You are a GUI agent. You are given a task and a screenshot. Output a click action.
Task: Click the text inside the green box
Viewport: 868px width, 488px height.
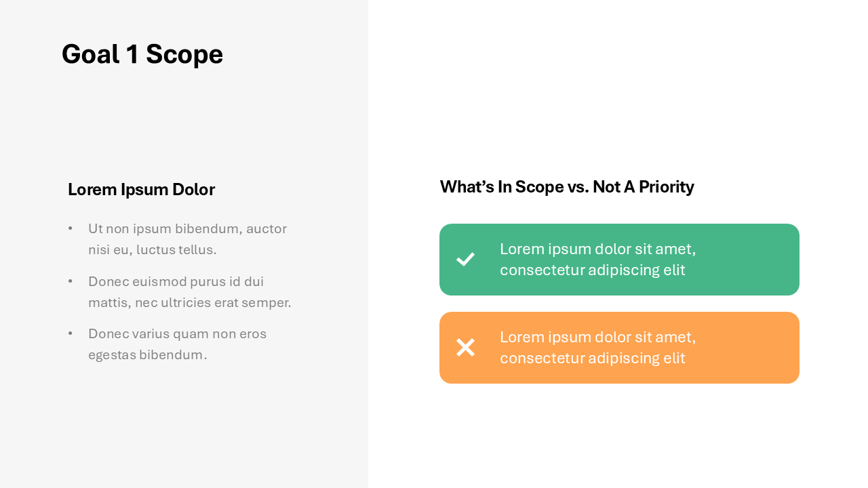597,260
